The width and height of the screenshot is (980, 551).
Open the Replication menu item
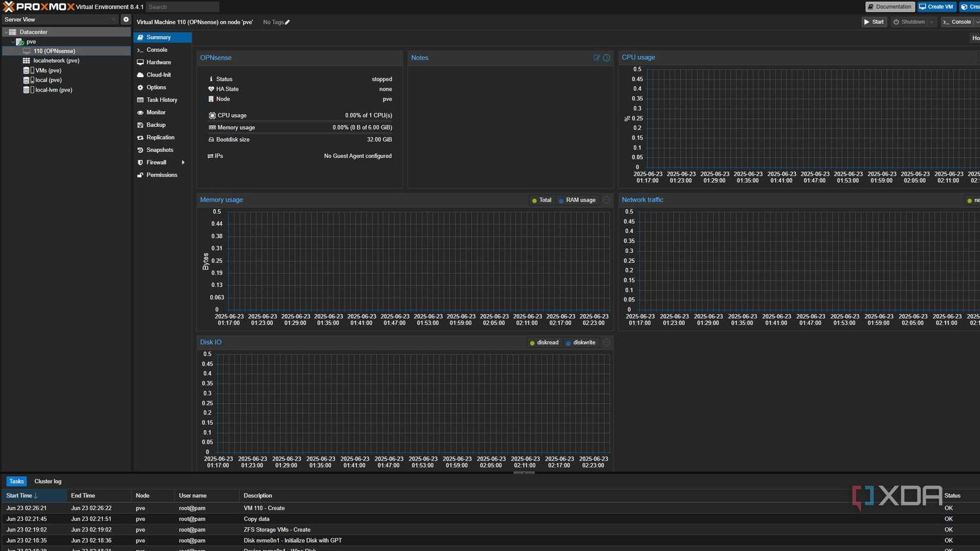[x=162, y=137]
